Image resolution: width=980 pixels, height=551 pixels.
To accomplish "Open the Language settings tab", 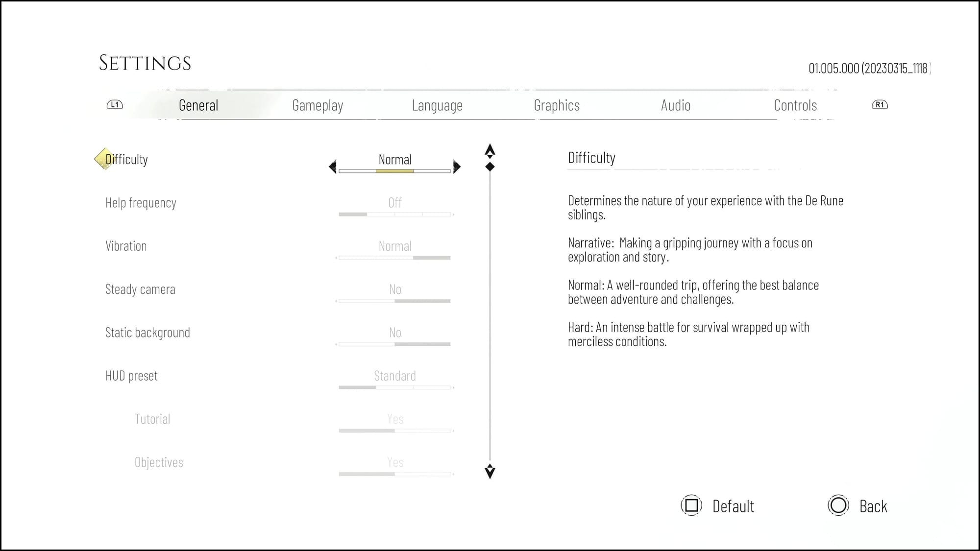I will pyautogui.click(x=437, y=105).
